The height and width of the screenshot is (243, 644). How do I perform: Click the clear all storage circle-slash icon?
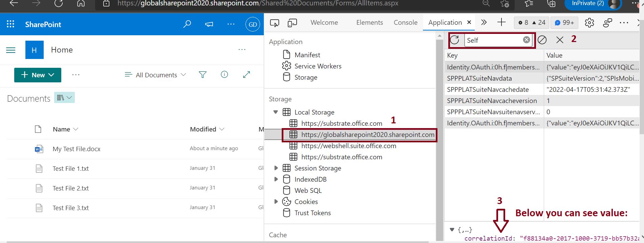coord(542,40)
